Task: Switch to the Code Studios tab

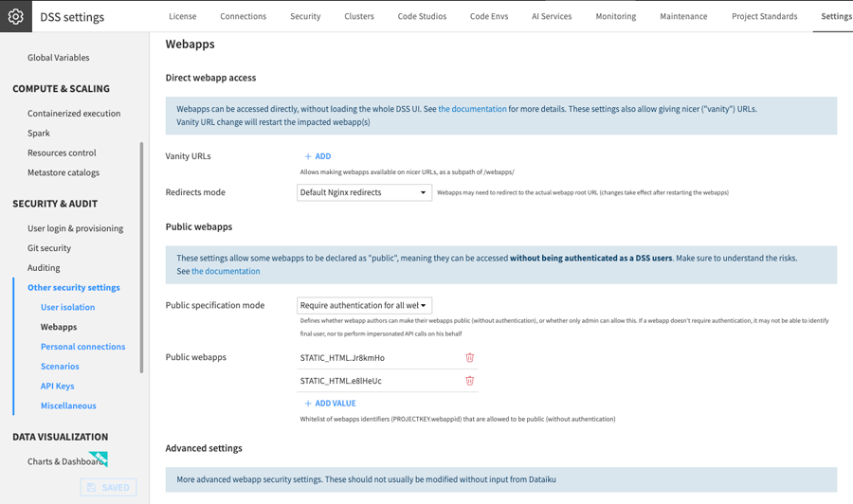Action: (x=422, y=16)
